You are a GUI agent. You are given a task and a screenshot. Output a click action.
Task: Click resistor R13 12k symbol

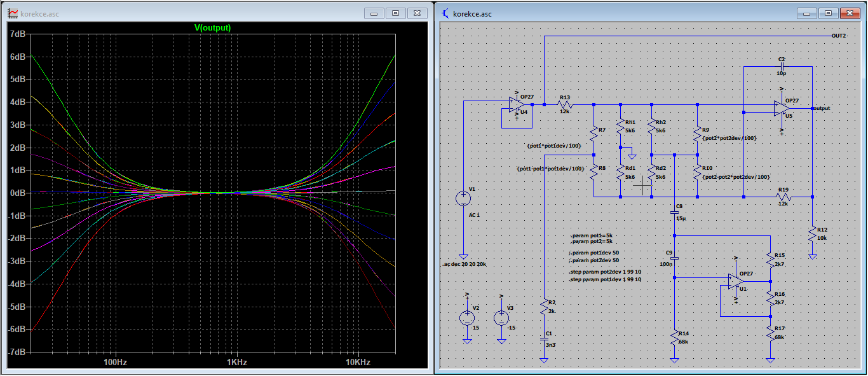[565, 104]
